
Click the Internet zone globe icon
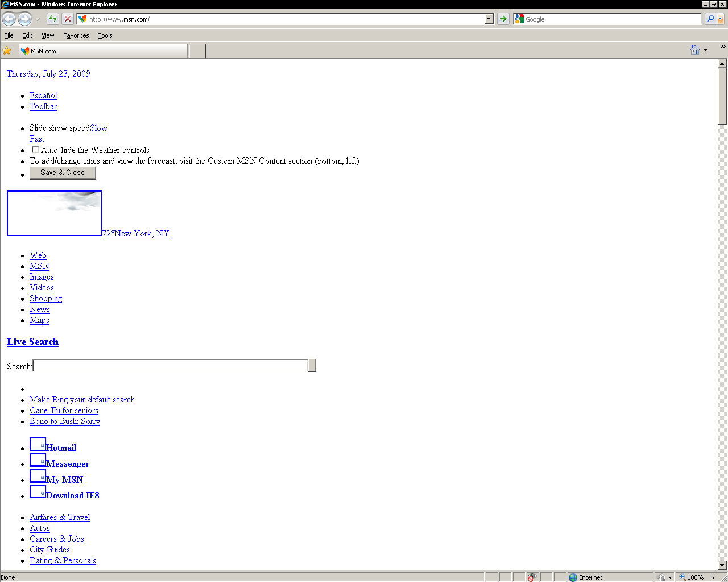point(573,577)
